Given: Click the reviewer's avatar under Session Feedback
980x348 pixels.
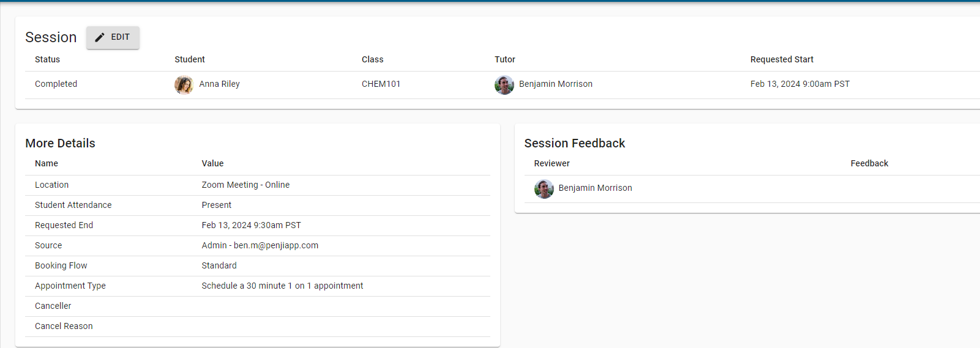Looking at the screenshot, I should pos(544,188).
